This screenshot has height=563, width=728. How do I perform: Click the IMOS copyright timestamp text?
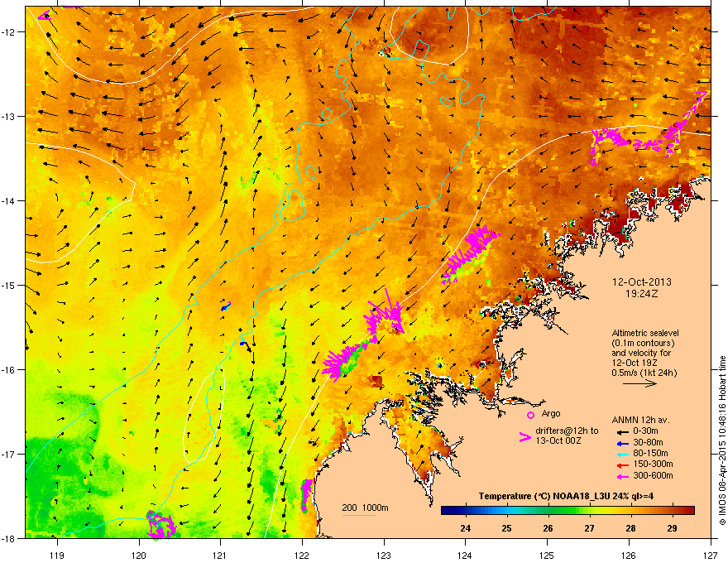[722, 440]
